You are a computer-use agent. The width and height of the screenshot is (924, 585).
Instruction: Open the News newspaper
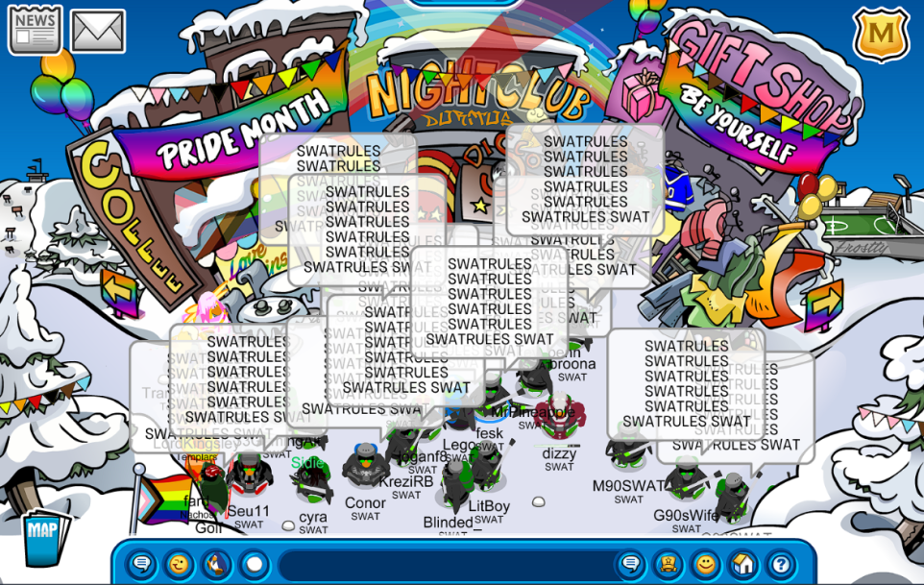point(35,30)
